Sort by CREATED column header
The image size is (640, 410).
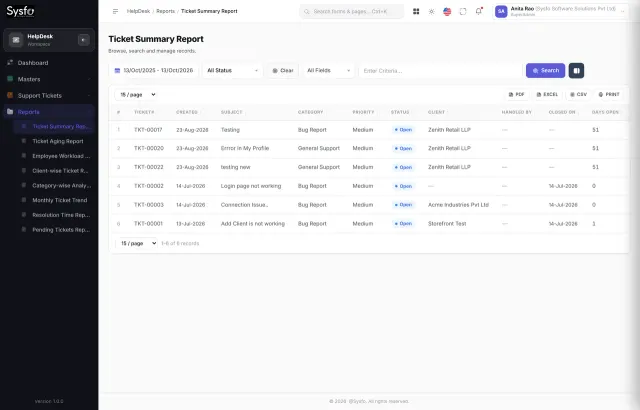coord(187,112)
